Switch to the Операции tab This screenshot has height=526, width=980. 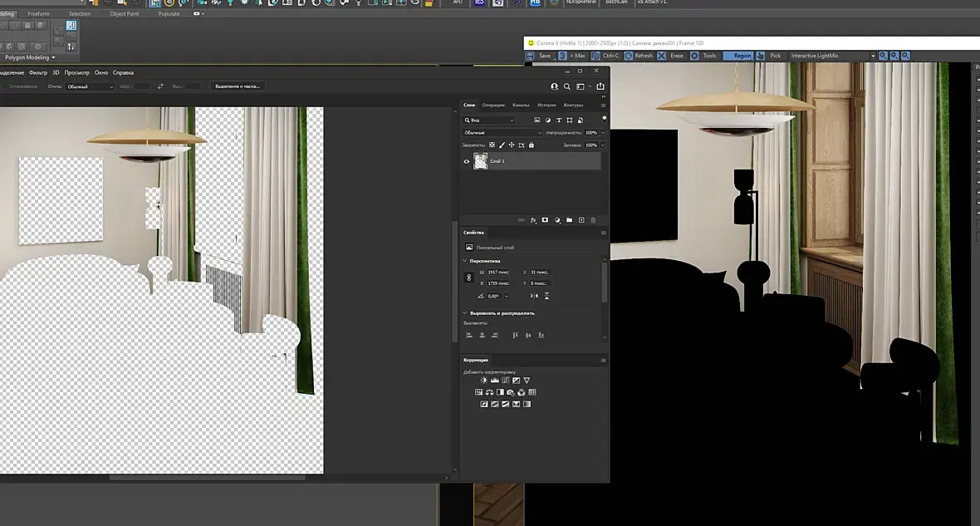[x=493, y=105]
